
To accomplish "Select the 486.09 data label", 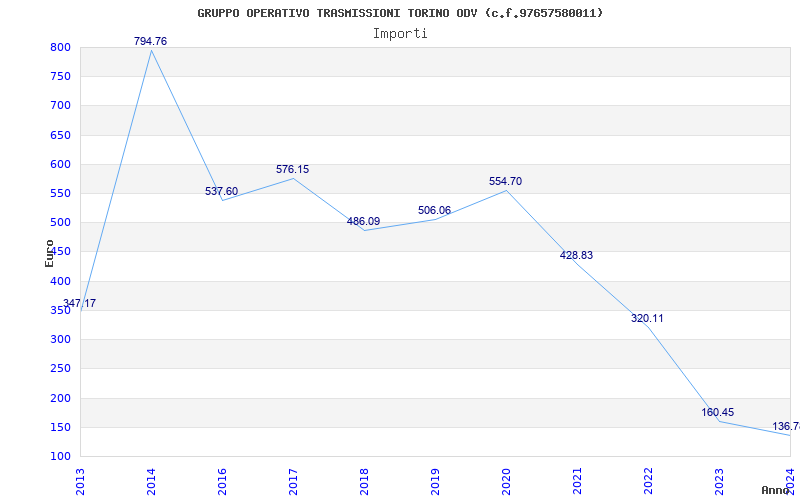I will (363, 221).
